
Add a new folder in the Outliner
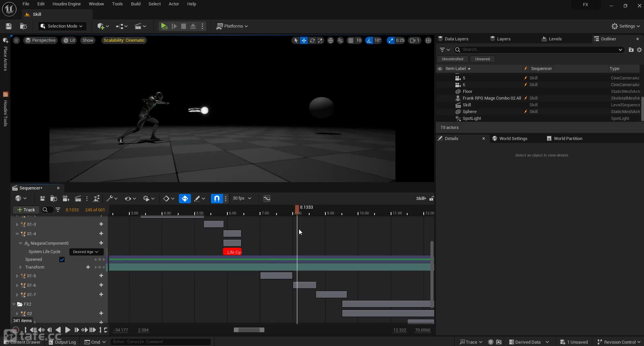[x=631, y=50]
